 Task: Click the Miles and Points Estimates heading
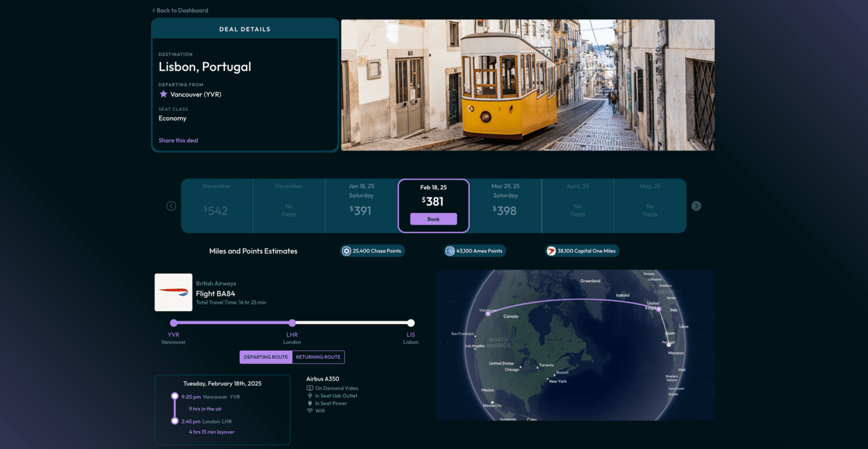click(x=253, y=251)
